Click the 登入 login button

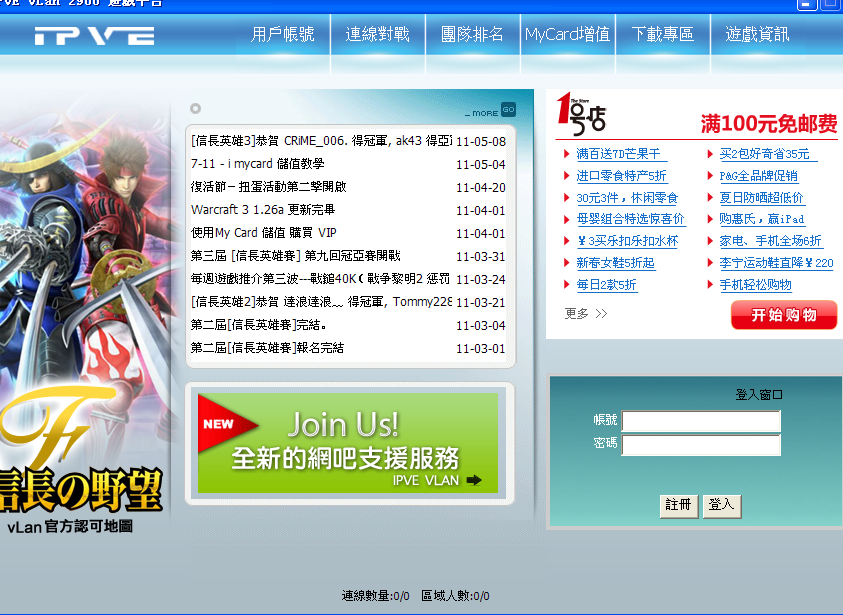[721, 506]
